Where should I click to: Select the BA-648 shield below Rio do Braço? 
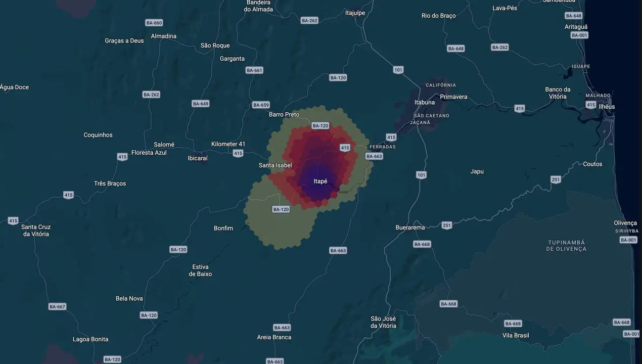click(456, 49)
